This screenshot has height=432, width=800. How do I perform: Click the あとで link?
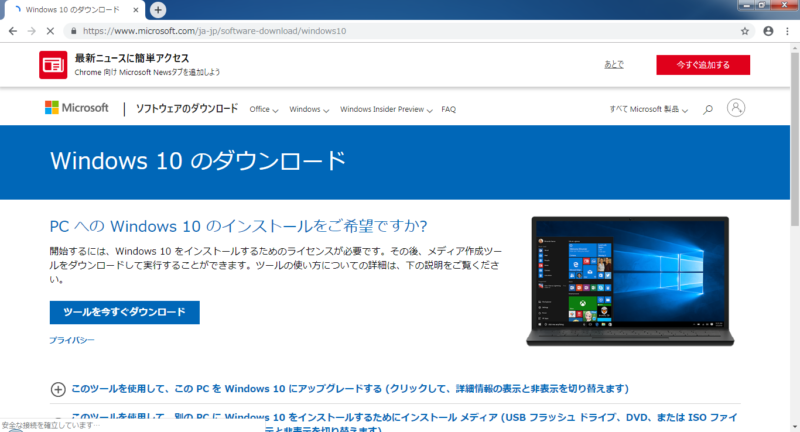(x=614, y=64)
